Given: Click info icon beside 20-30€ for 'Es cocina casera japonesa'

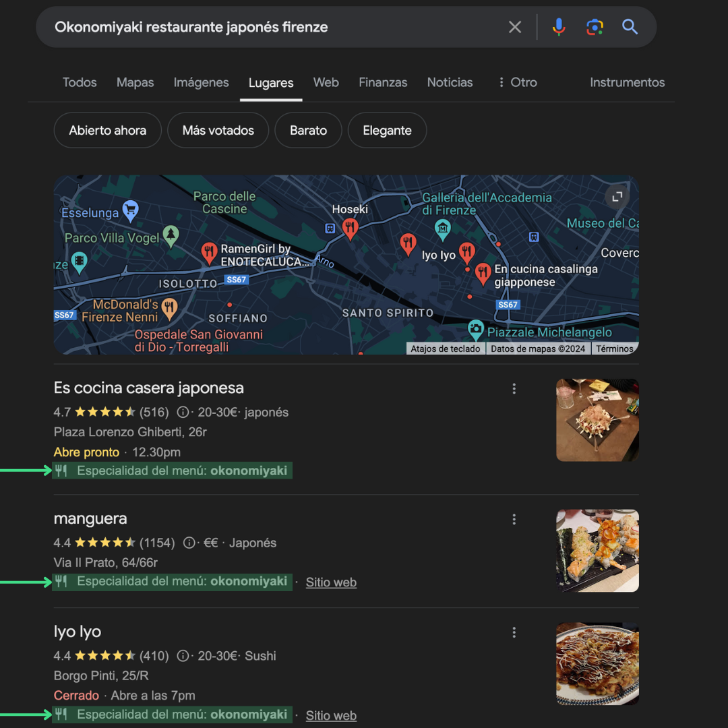Looking at the screenshot, I should (x=183, y=412).
